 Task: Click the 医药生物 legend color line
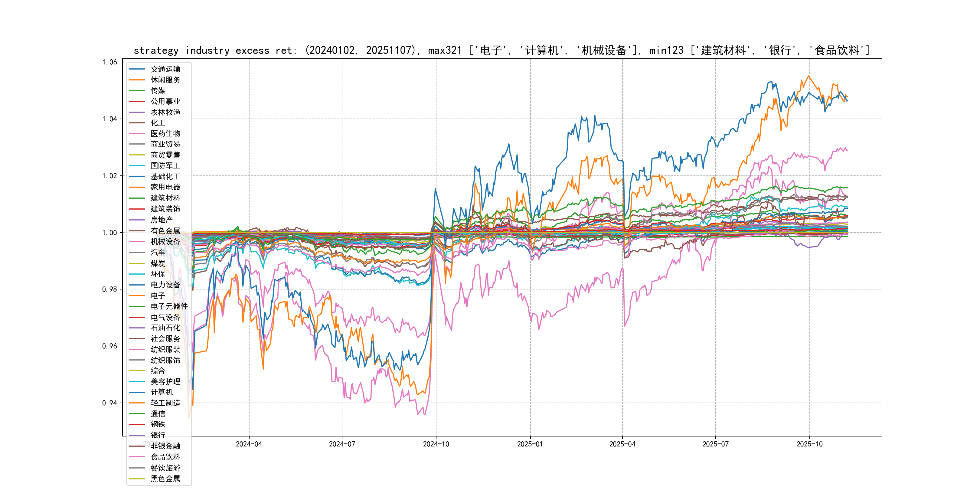click(x=137, y=133)
